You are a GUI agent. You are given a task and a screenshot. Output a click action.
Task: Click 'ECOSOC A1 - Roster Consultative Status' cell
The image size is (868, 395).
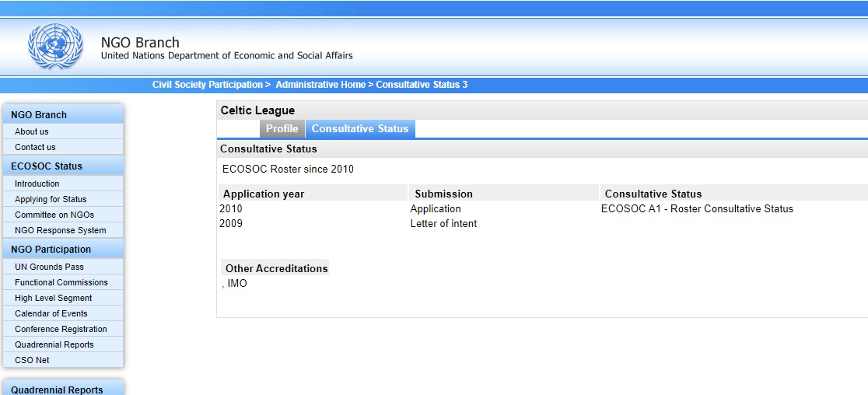point(697,208)
